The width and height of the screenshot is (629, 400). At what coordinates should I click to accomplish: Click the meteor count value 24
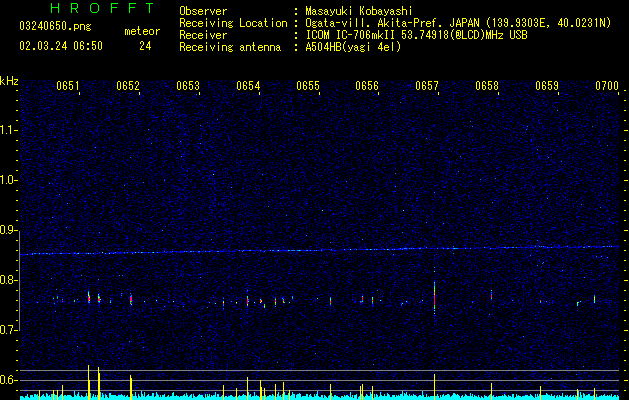145,46
